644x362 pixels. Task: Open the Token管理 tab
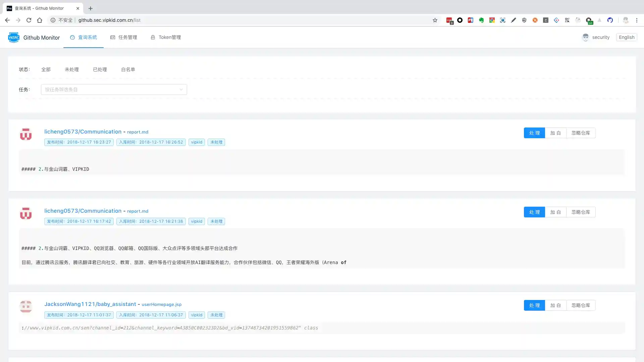[x=166, y=37]
